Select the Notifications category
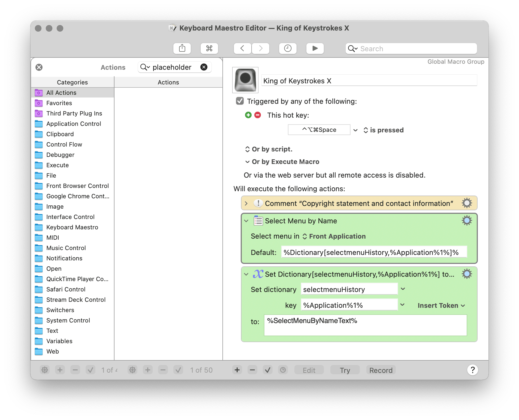 coord(73,258)
